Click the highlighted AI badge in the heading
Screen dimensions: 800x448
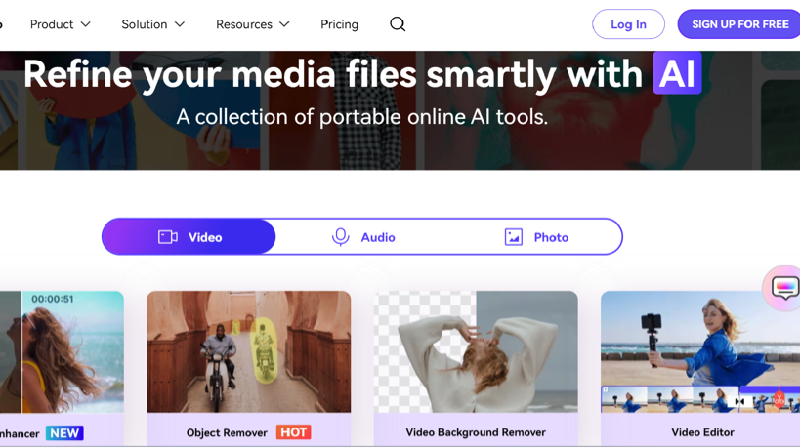(677, 73)
